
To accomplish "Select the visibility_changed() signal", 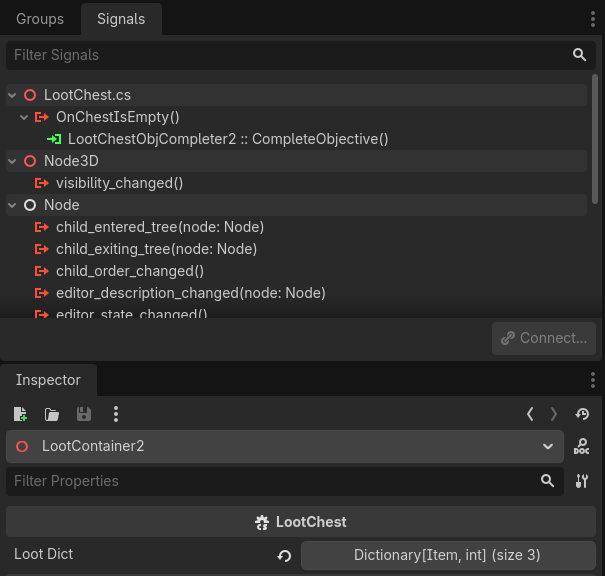I will coord(119,183).
